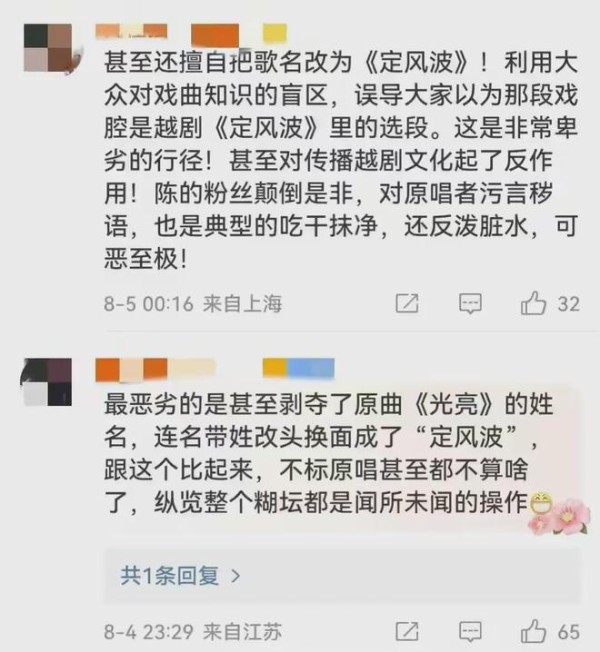The height and width of the screenshot is (652, 600).
Task: Open reply icon on 8-4 23:29 comment
Action: tap(470, 632)
